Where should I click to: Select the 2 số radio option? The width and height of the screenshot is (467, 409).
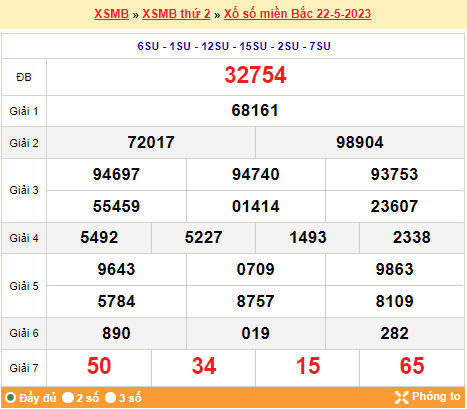68,398
